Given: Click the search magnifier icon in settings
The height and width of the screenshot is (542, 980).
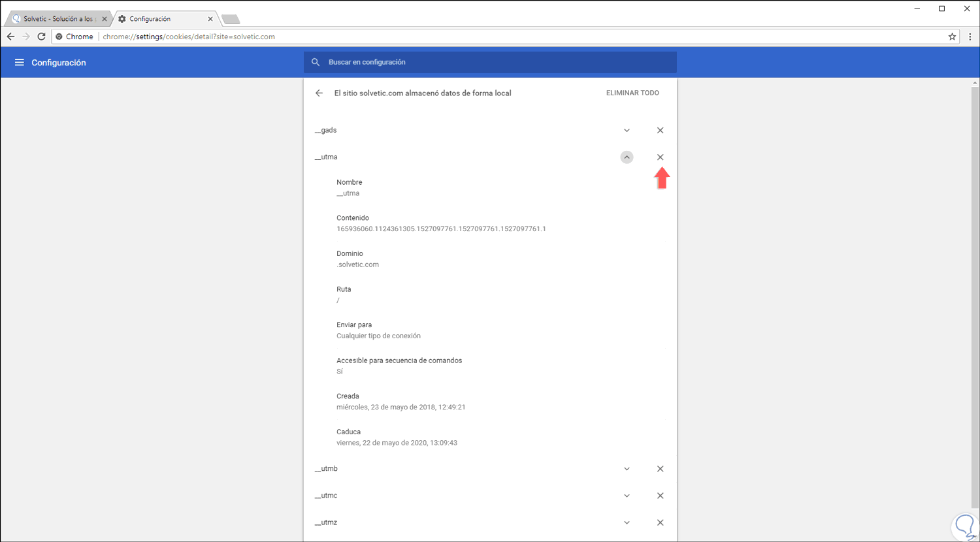Looking at the screenshot, I should [316, 62].
